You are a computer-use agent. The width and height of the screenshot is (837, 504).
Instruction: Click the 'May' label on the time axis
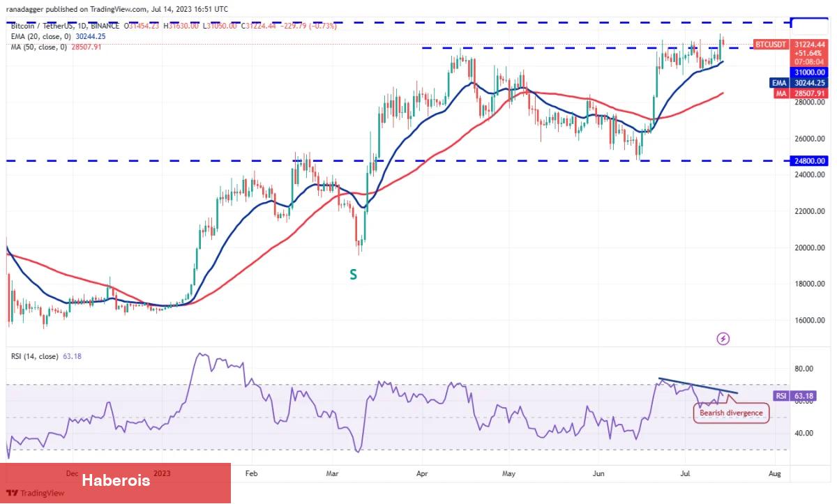[508, 473]
